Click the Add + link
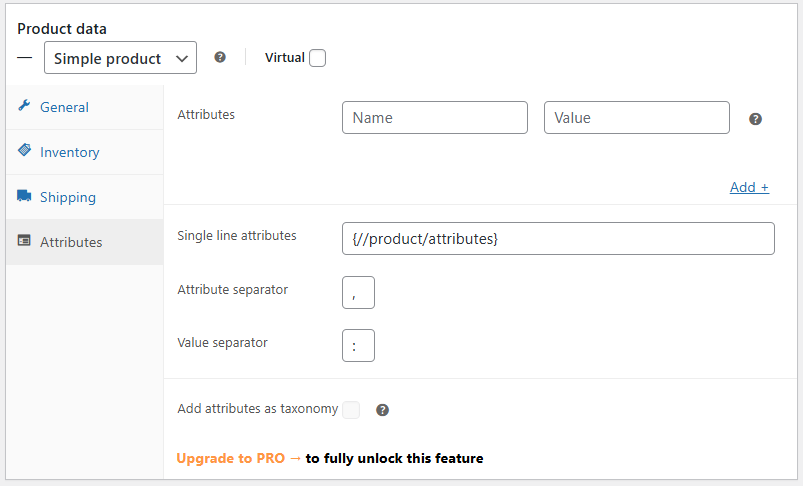Image resolution: width=803 pixels, height=486 pixels. [749, 187]
